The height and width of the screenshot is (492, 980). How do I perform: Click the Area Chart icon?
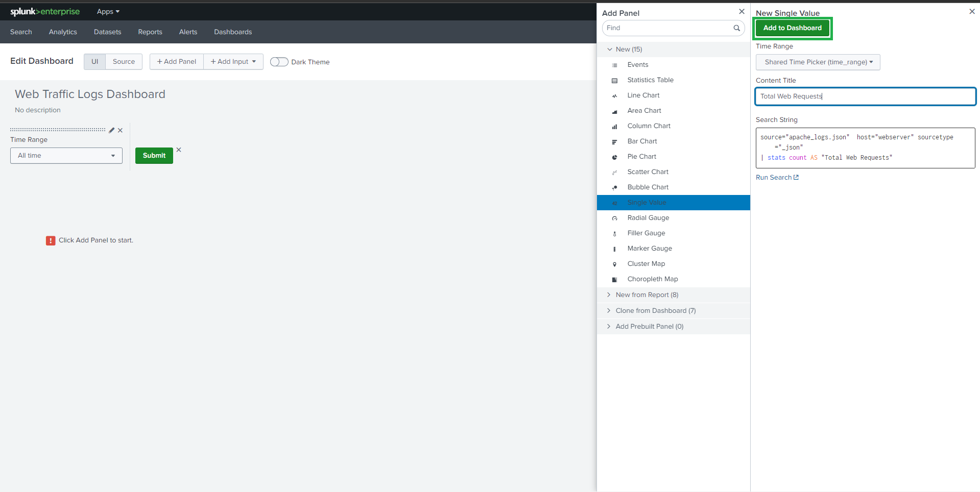[x=615, y=111]
